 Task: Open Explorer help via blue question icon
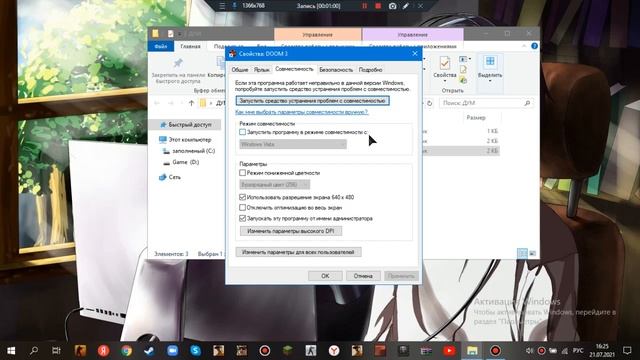[x=534, y=46]
